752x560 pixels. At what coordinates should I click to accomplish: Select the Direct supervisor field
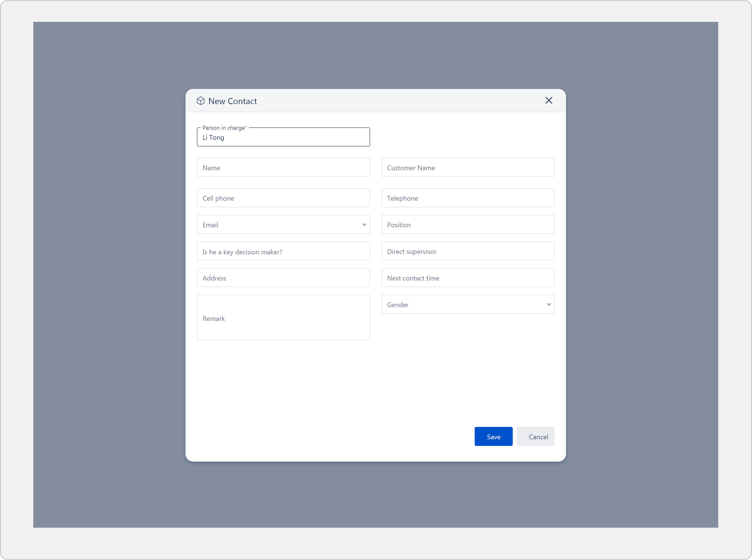click(468, 251)
